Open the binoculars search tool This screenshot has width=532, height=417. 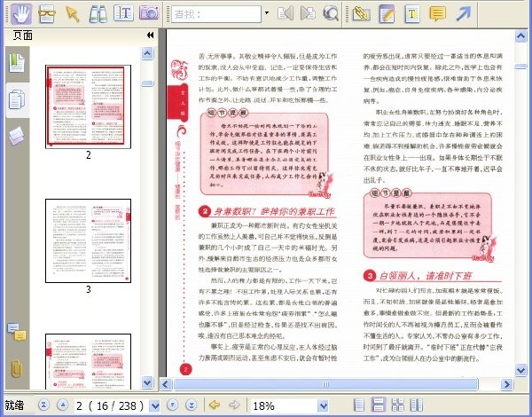point(98,14)
